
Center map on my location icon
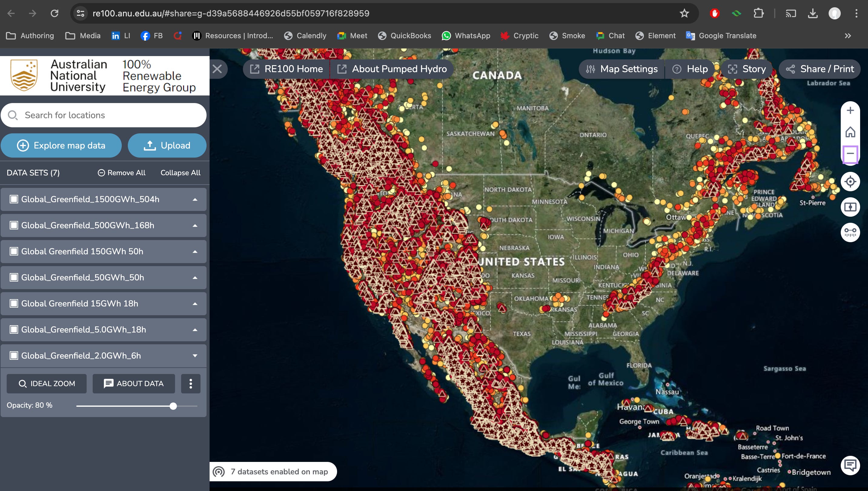[x=850, y=182]
